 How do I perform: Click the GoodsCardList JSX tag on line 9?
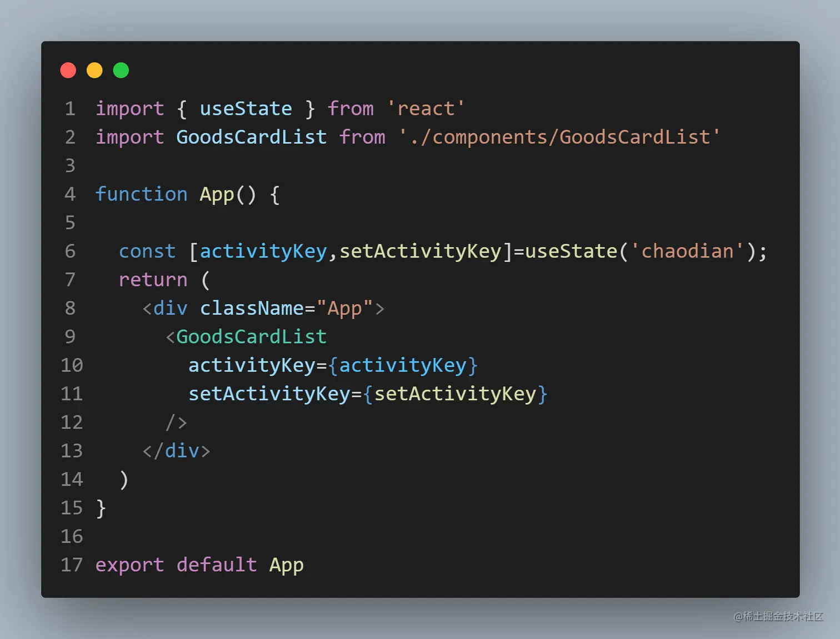252,336
